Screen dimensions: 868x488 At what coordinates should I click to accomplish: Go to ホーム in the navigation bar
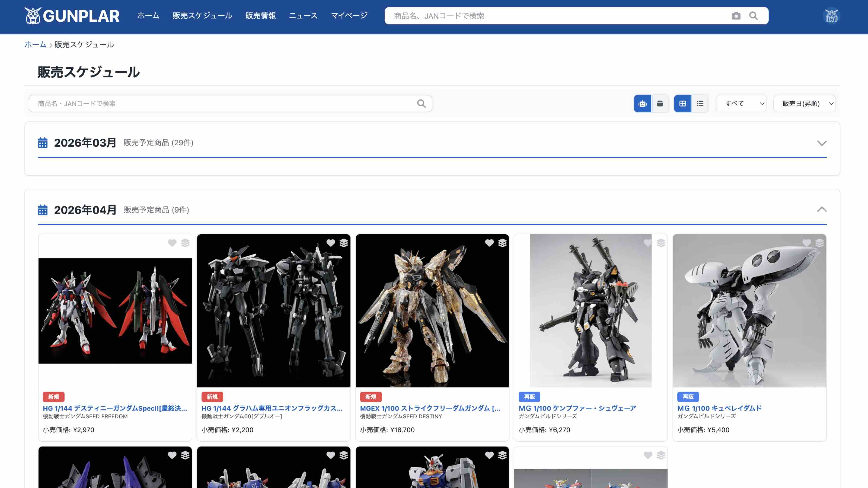point(148,16)
